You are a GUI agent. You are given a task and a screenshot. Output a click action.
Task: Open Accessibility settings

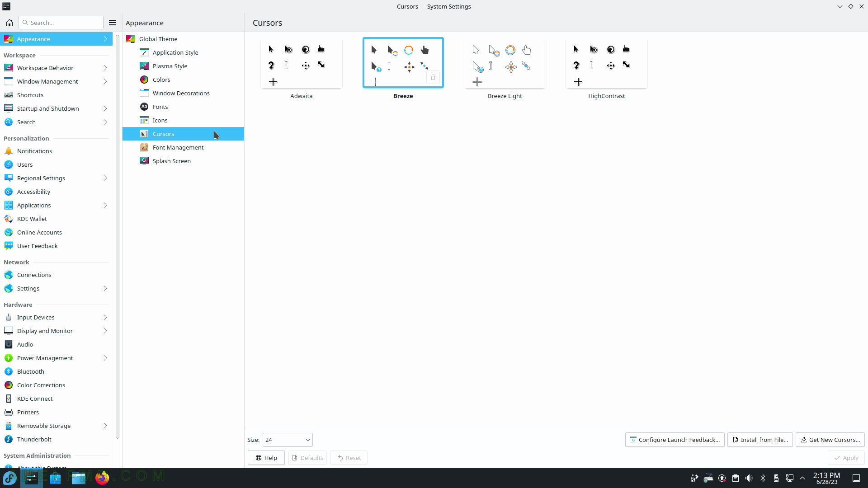click(56, 192)
